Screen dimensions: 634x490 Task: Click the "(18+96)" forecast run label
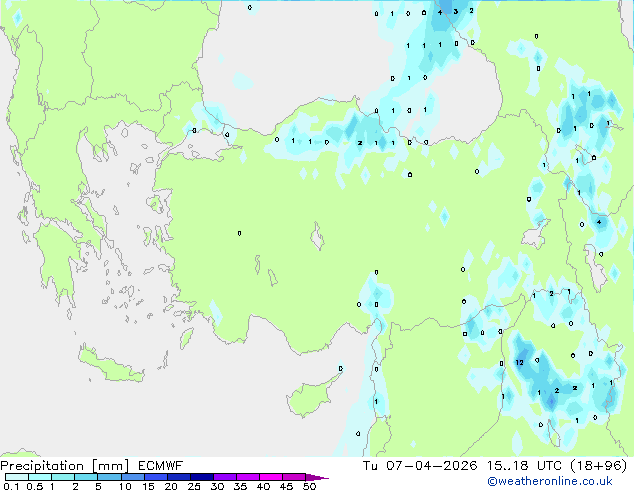[x=599, y=466]
